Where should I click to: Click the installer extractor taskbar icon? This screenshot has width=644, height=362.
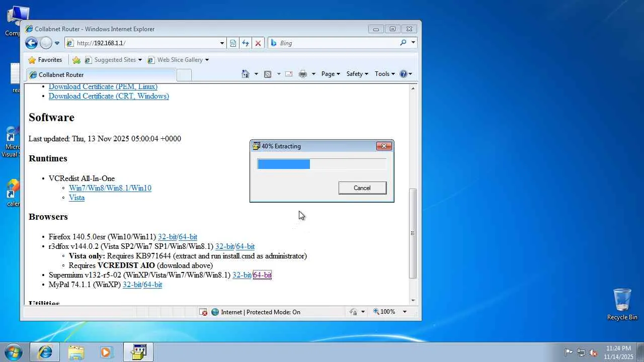point(138,352)
